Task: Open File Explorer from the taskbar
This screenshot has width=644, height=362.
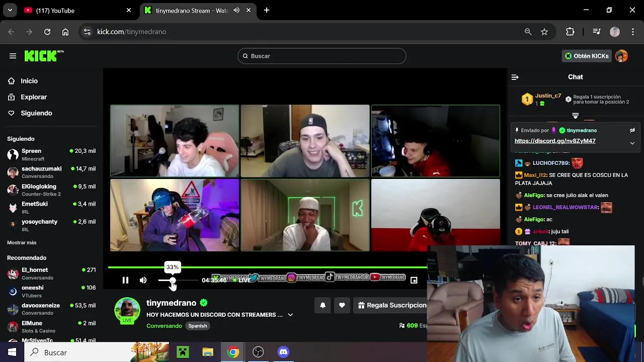Action: point(208,352)
